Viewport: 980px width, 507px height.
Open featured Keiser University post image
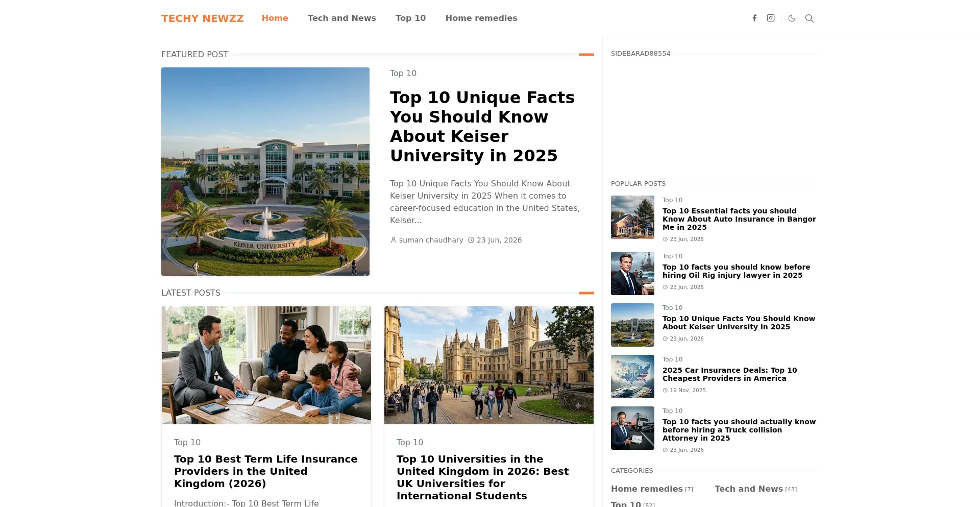[x=265, y=172]
